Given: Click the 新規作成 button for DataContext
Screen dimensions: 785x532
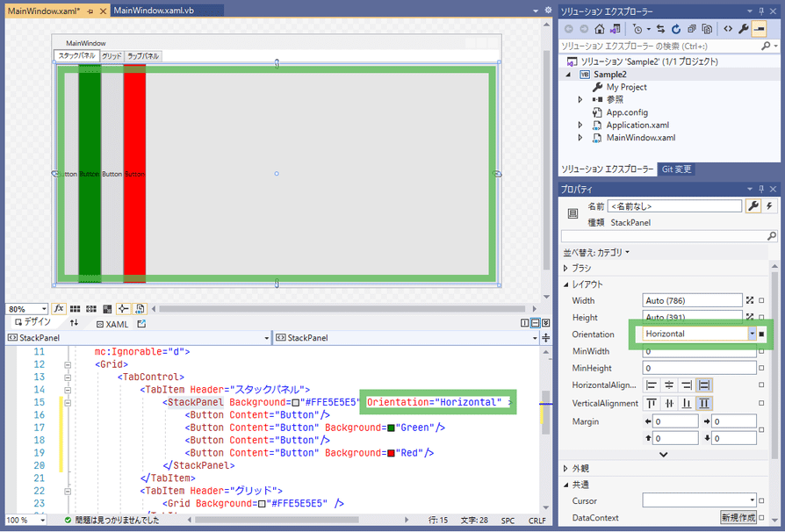Looking at the screenshot, I should [738, 518].
